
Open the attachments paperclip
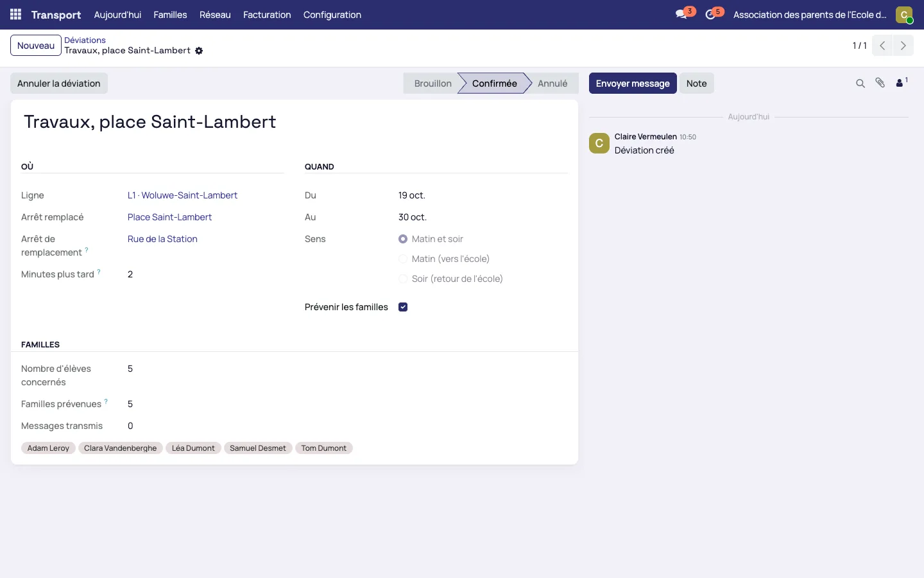point(880,83)
